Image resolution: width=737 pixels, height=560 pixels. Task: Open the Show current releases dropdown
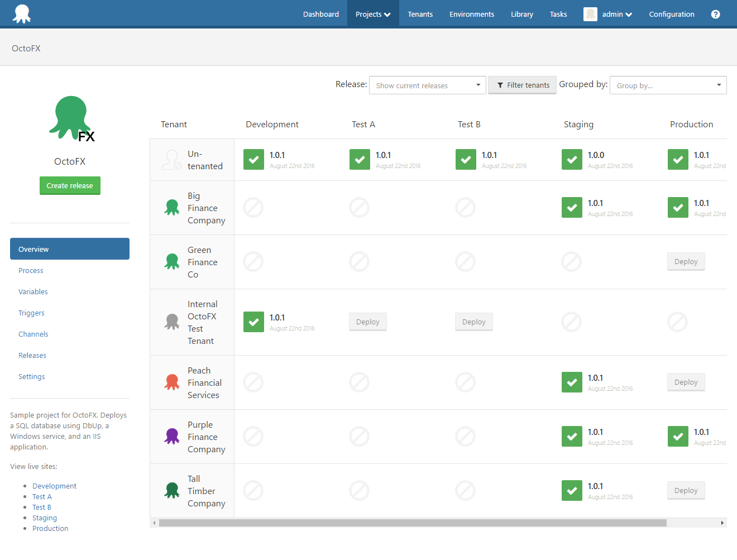[428, 85]
